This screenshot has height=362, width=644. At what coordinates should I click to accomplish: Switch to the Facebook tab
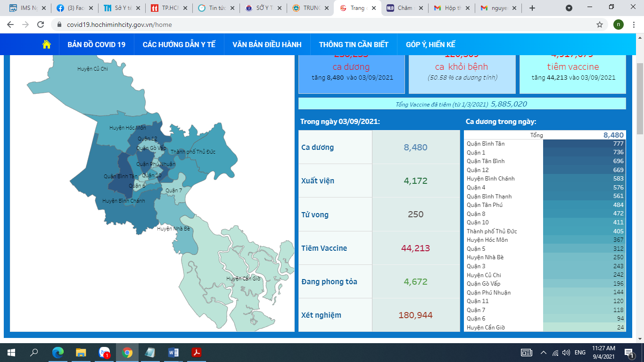click(74, 8)
